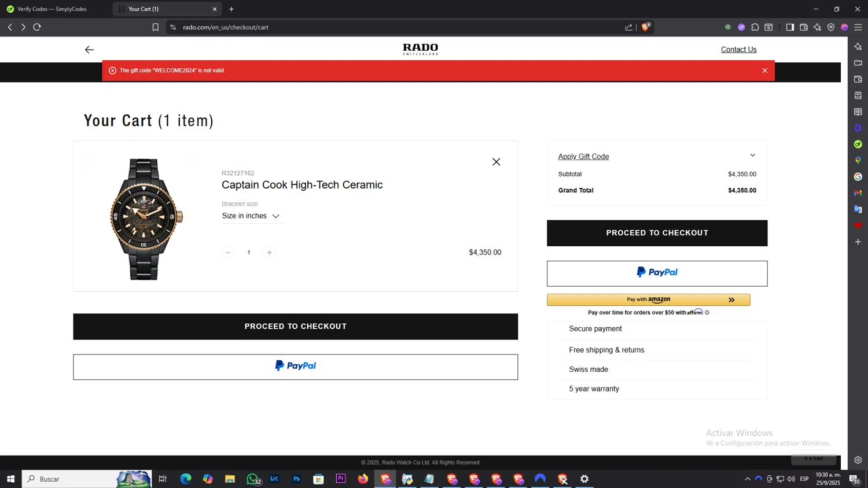868x488 pixels.
Task: Open the reading list book icon in the sidebar
Action: click(x=858, y=112)
